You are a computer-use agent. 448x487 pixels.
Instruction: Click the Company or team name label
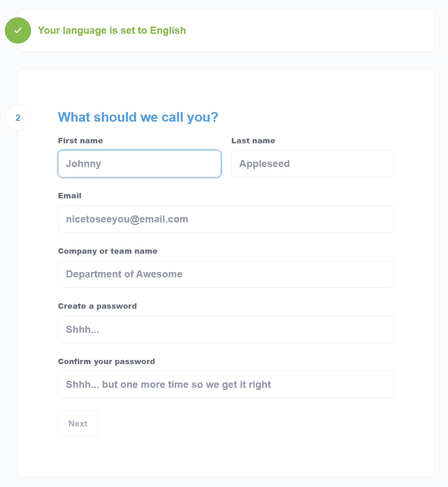point(108,251)
